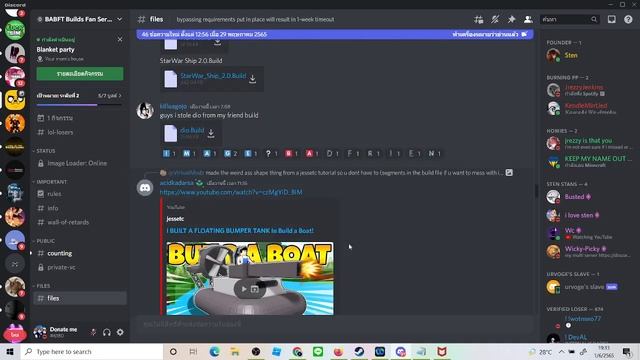Click the search input field

570,19
